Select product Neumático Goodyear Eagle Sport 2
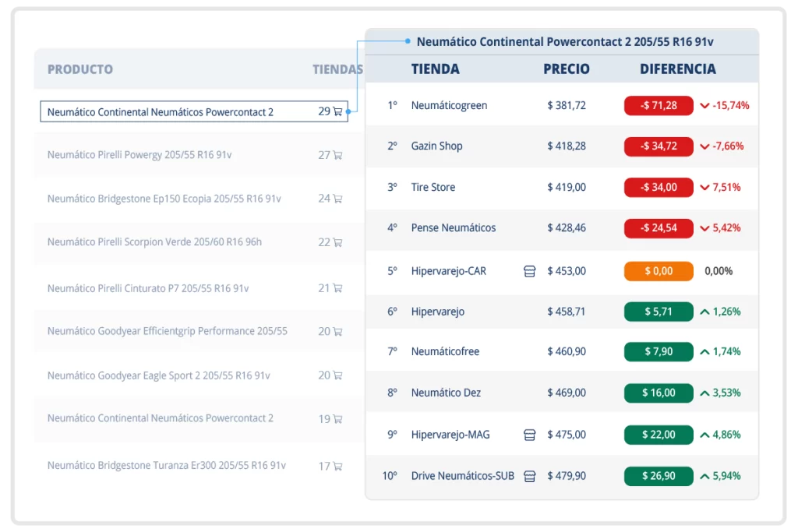 click(x=159, y=375)
